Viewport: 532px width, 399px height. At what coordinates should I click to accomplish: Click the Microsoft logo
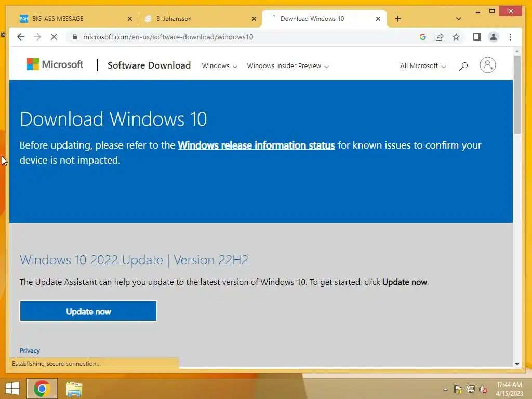(x=55, y=64)
